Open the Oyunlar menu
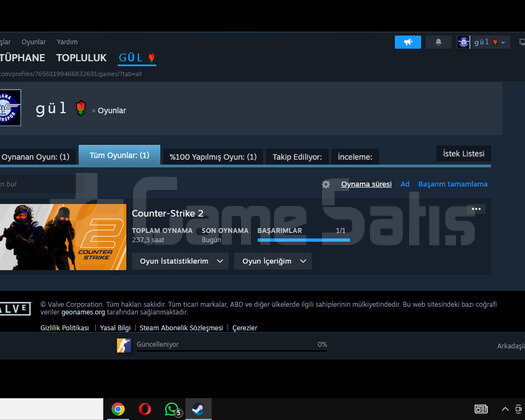The width and height of the screenshot is (525, 420). click(x=33, y=42)
